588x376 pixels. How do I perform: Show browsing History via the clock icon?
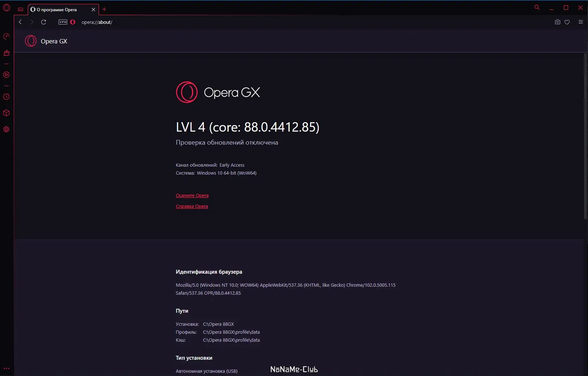[x=6, y=97]
